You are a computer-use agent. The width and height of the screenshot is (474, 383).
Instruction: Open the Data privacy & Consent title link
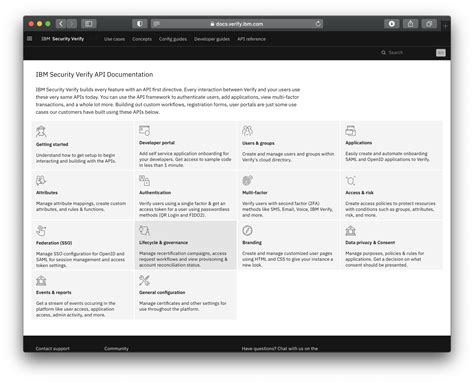click(x=370, y=242)
